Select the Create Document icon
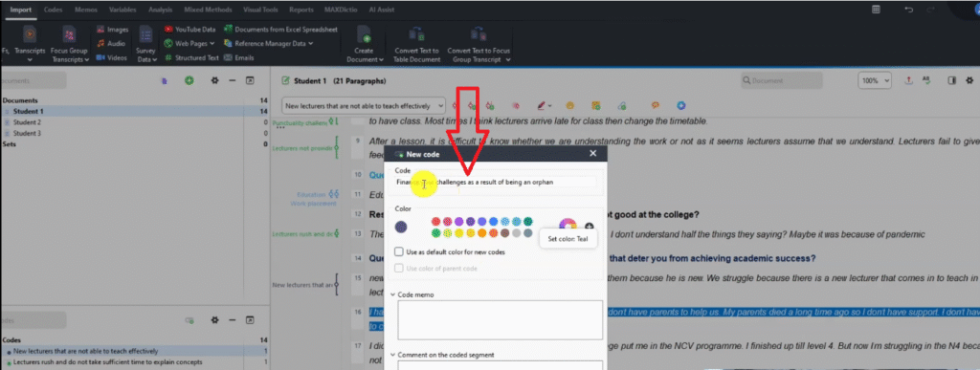The width and height of the screenshot is (980, 370). pos(363,35)
